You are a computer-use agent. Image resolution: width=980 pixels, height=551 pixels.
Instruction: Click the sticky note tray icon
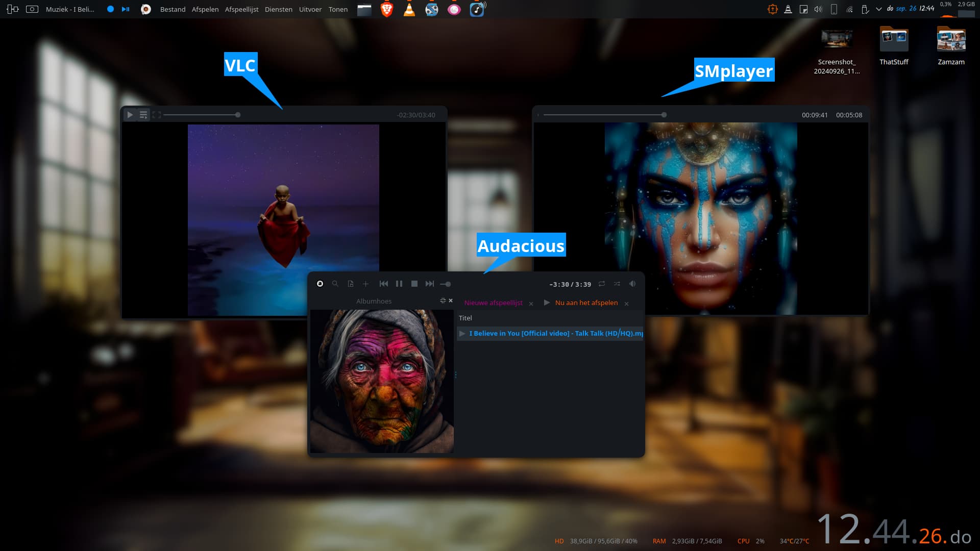tap(803, 9)
